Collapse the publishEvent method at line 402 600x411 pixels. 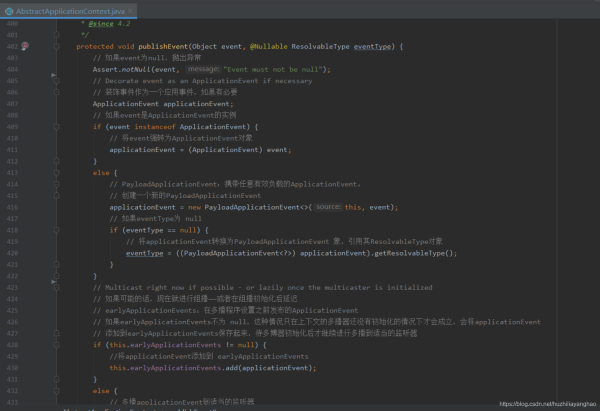pos(58,46)
